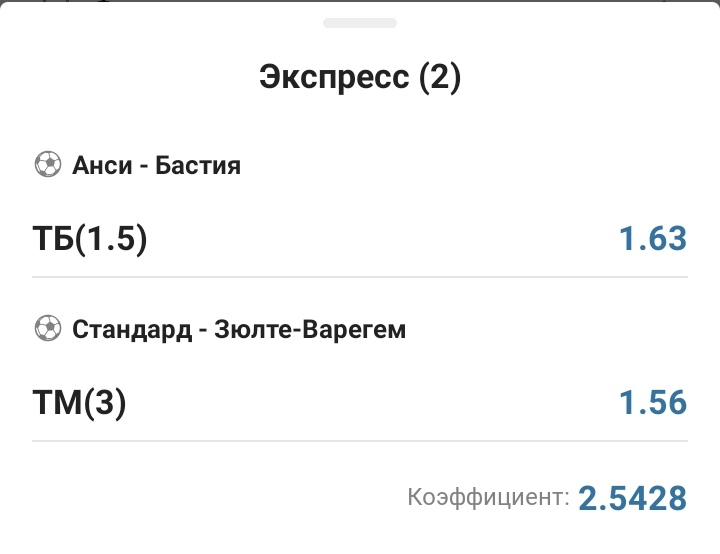720x554 pixels.
Task: Tap the divider line below the ТМ(3) row
Action: [360, 441]
